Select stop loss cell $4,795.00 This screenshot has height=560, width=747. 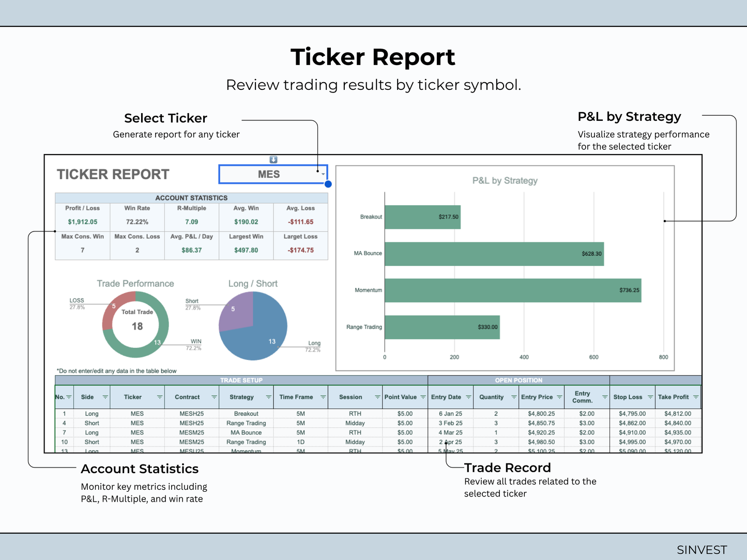tap(632, 414)
